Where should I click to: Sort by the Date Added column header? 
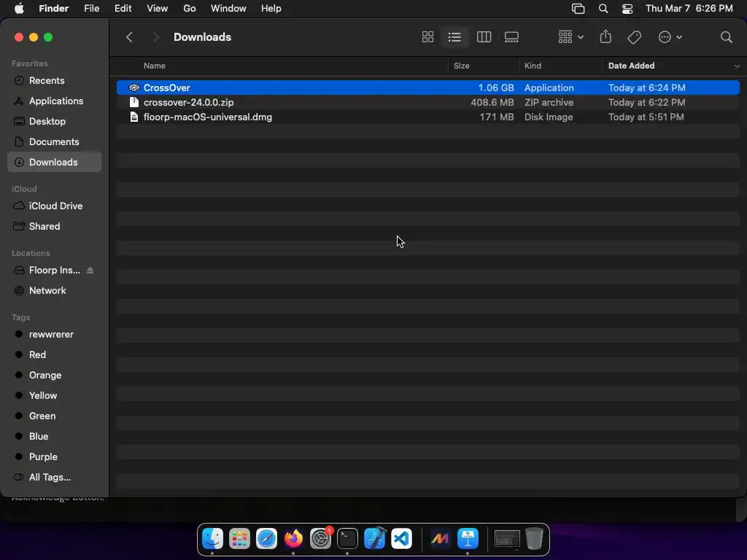tap(631, 66)
